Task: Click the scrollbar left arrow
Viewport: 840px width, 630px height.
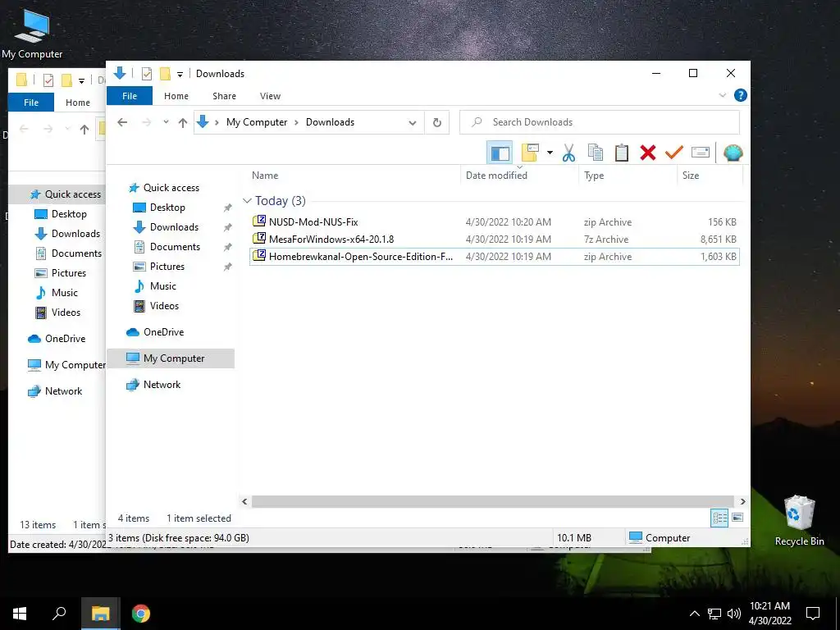Action: coord(244,501)
